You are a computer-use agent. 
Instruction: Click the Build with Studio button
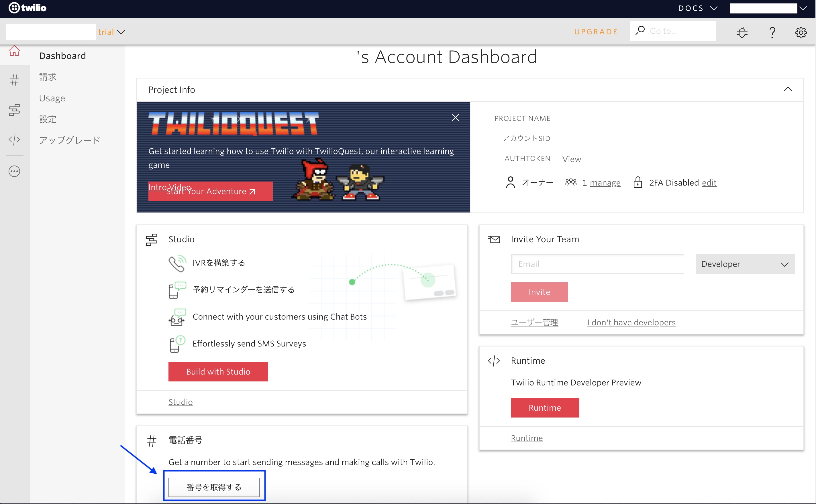click(218, 371)
